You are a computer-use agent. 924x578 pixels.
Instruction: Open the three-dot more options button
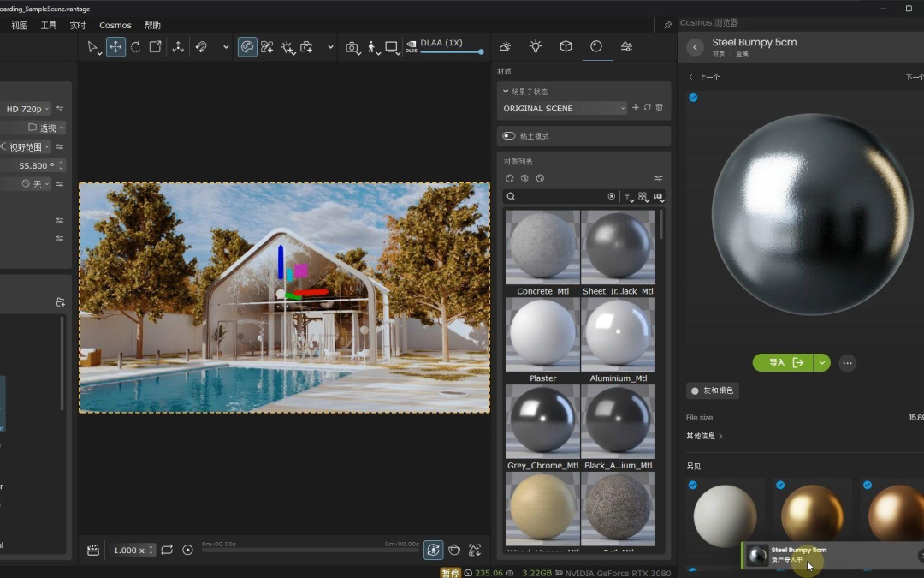tap(847, 363)
